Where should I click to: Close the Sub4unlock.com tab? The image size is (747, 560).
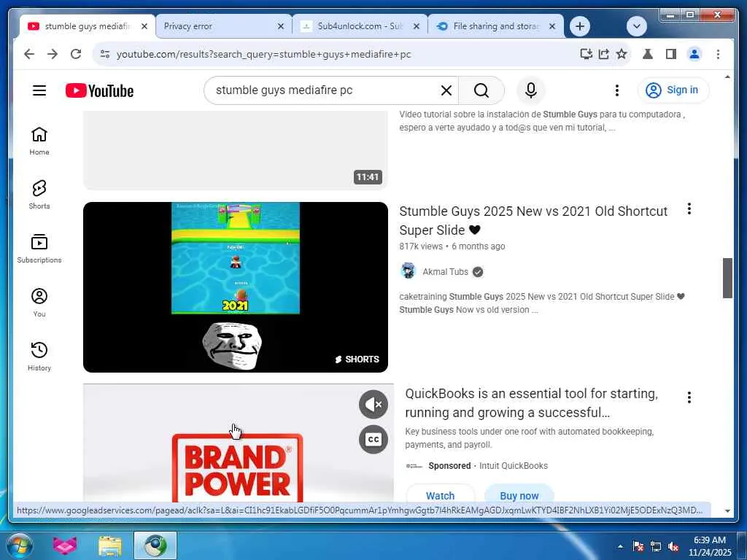tap(417, 26)
